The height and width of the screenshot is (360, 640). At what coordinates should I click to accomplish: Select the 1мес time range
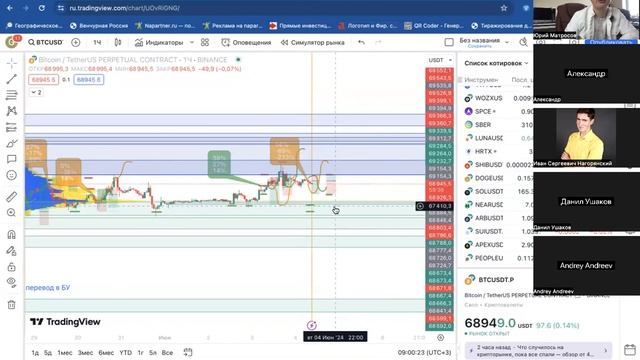coord(64,353)
